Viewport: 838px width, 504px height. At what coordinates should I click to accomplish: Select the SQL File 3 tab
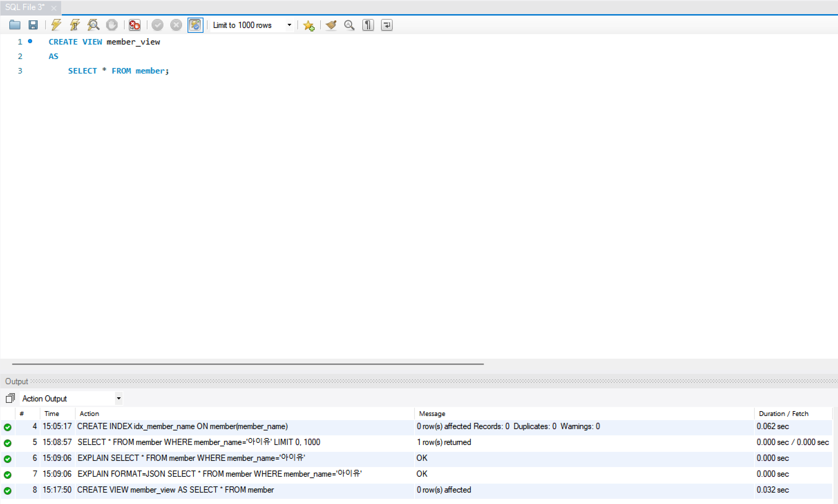25,7
